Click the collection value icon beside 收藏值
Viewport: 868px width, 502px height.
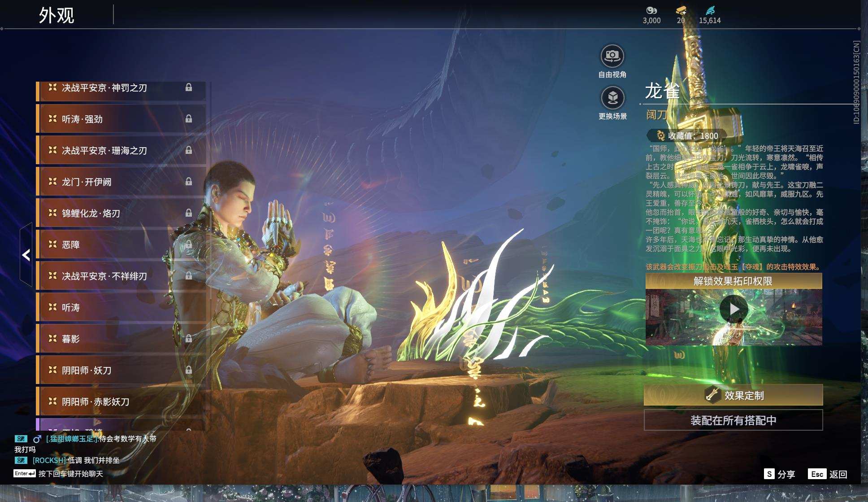660,135
